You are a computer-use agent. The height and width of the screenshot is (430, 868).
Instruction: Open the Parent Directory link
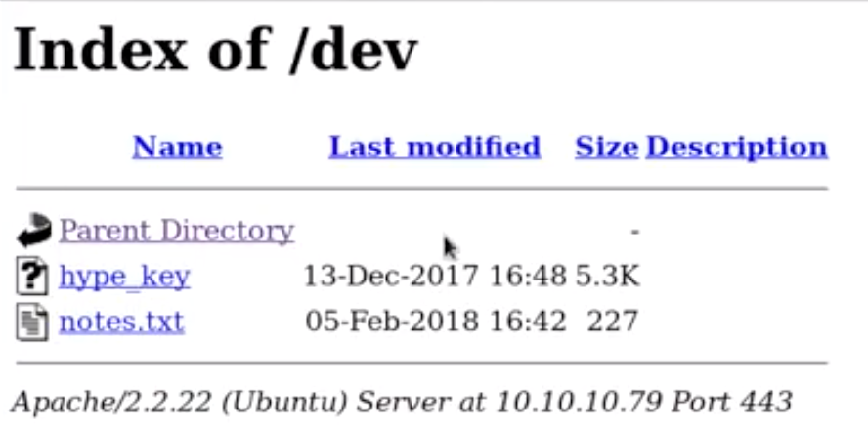pos(177,231)
